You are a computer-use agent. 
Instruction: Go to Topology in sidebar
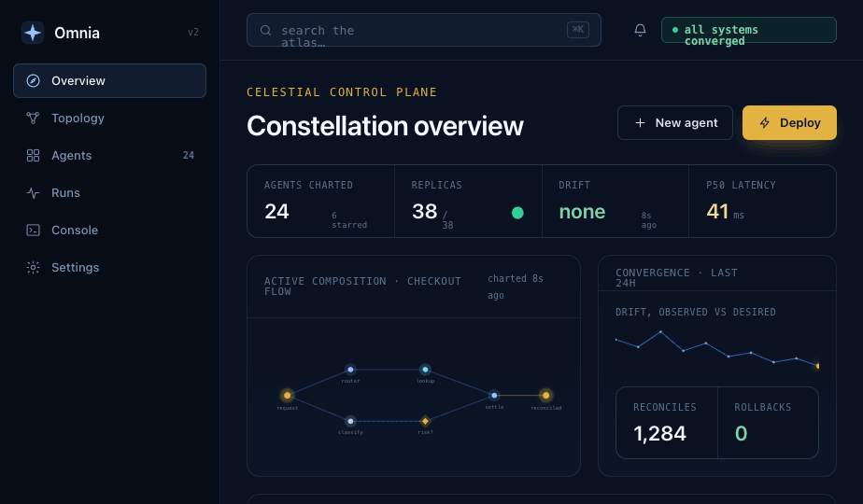(109, 119)
